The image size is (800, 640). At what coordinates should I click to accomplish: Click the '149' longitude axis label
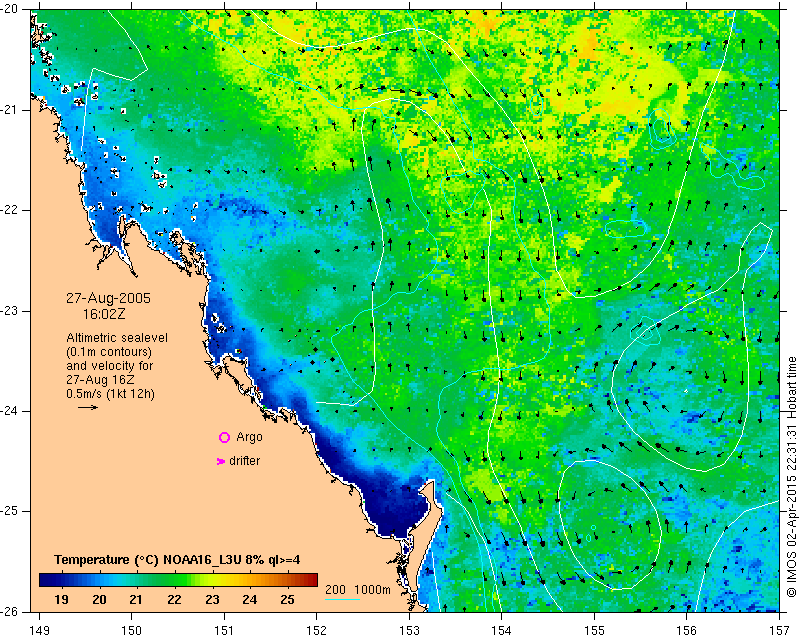[x=39, y=631]
